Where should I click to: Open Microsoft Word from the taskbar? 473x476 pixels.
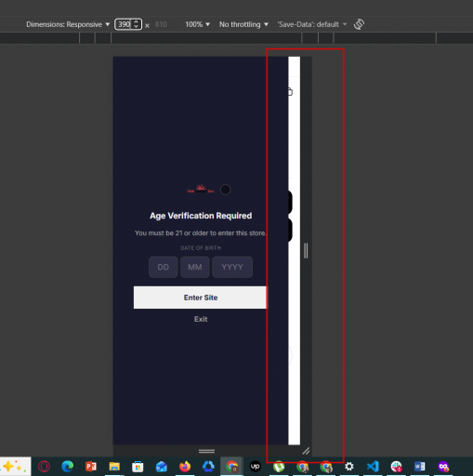420,467
